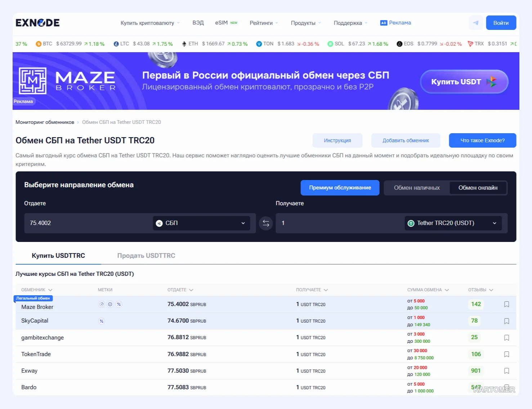Click the Премиум обслуживание button

(340, 188)
